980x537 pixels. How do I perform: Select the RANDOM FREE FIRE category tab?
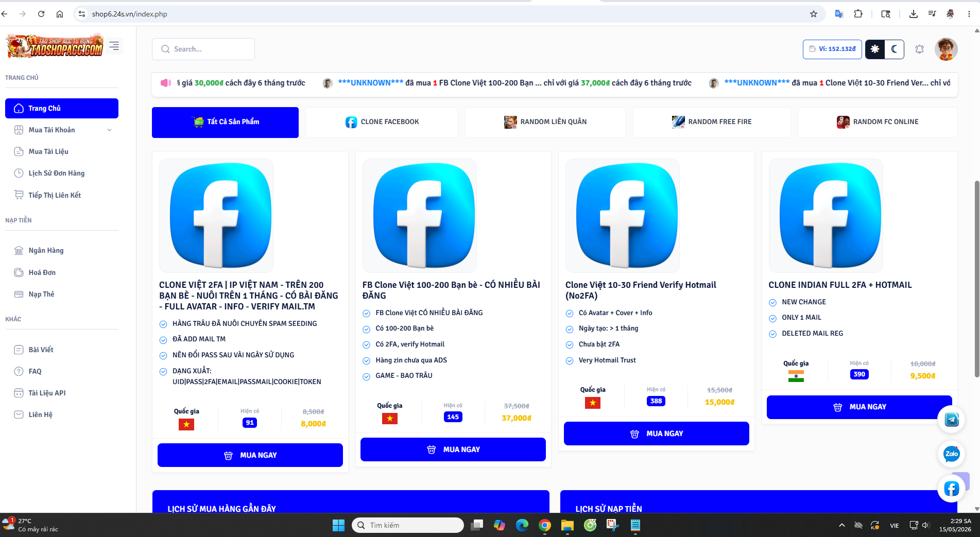coord(712,122)
